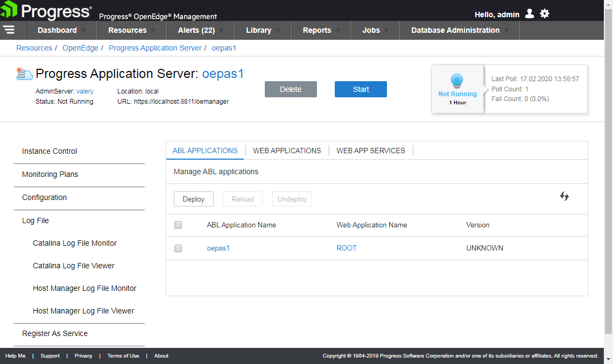Open Catalina Log File Monitor
The width and height of the screenshot is (613, 364).
pyautogui.click(x=75, y=243)
